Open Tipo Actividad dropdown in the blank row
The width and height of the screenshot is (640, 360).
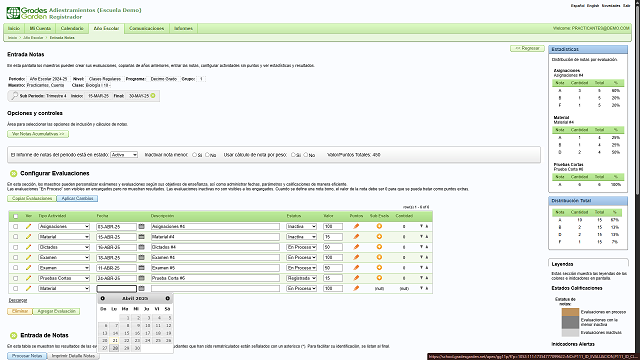[x=64, y=288]
